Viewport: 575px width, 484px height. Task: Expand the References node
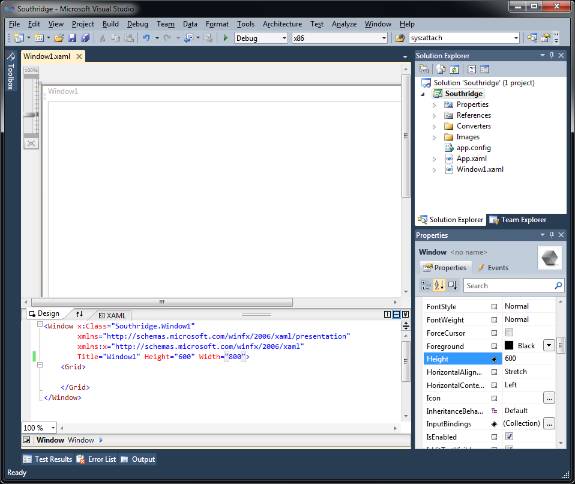434,116
